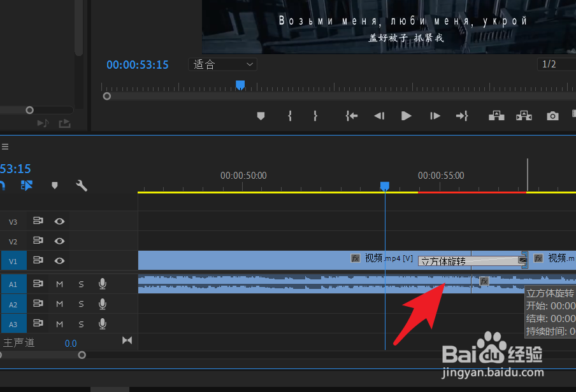Step back one frame
The height and width of the screenshot is (392, 576).
[x=379, y=116]
